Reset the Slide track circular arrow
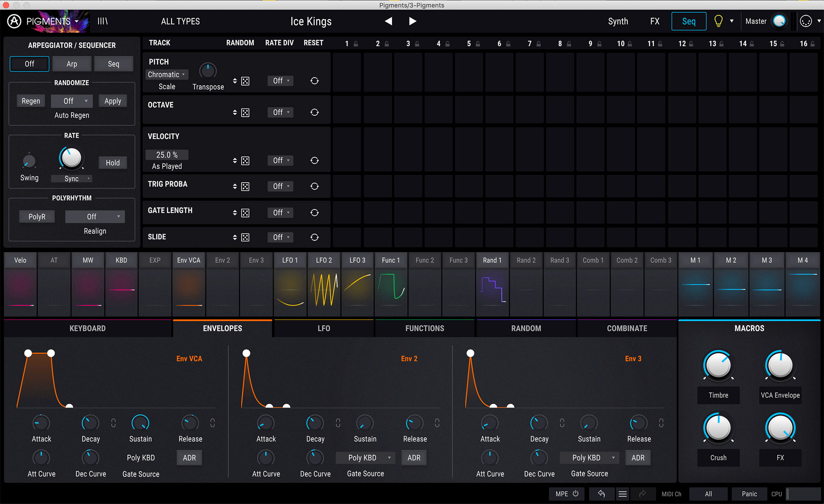 pyautogui.click(x=314, y=237)
